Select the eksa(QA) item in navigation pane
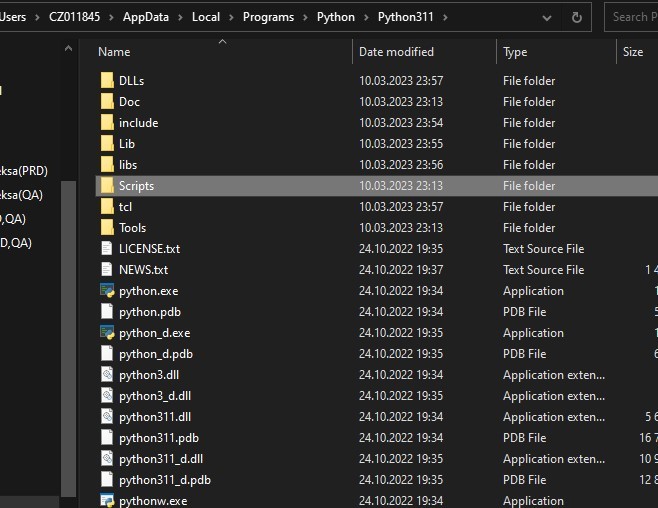The width and height of the screenshot is (658, 508). pyautogui.click(x=21, y=195)
